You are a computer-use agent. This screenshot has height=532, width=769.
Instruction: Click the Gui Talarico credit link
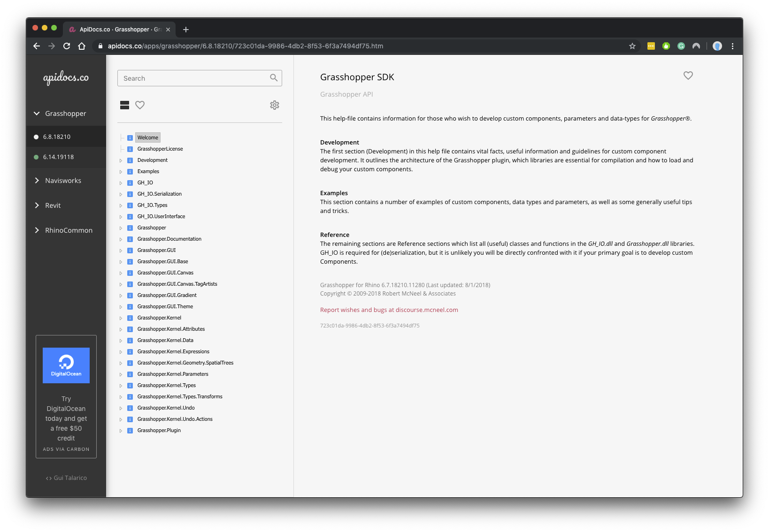pyautogui.click(x=66, y=478)
